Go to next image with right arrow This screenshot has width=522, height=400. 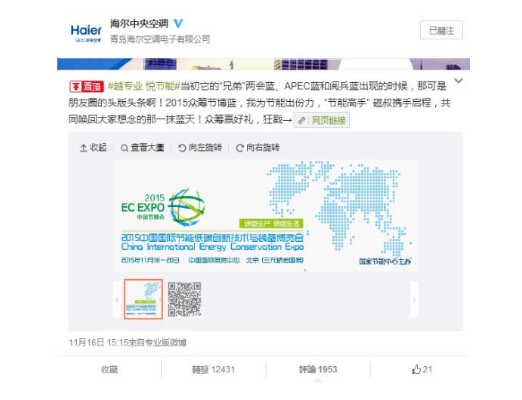coord(414,299)
